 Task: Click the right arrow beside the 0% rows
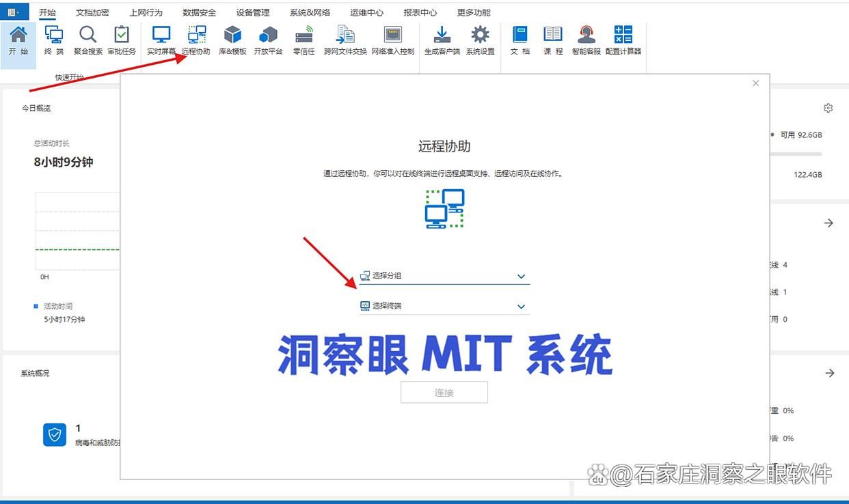(830, 373)
